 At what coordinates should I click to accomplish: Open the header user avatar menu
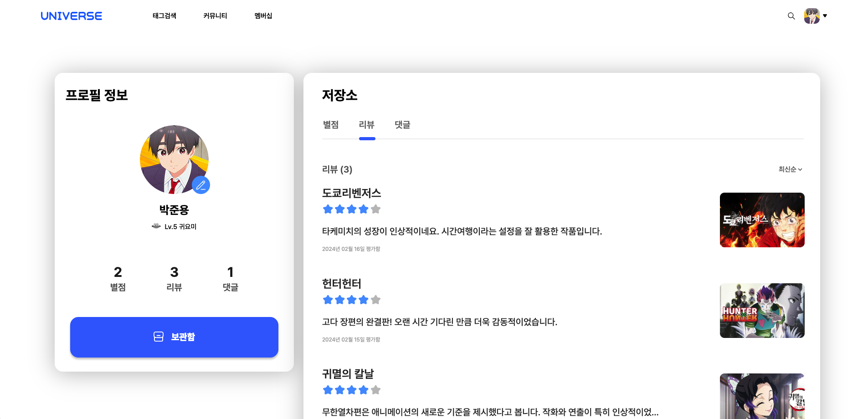pos(816,16)
